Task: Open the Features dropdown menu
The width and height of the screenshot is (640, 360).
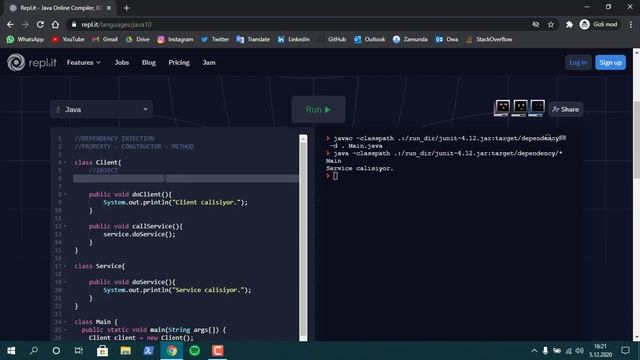Action: [84, 62]
